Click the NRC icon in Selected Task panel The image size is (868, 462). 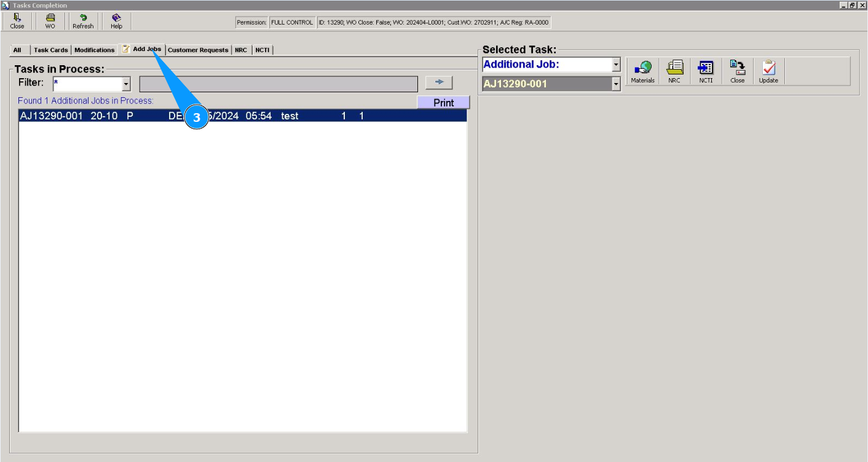point(674,71)
